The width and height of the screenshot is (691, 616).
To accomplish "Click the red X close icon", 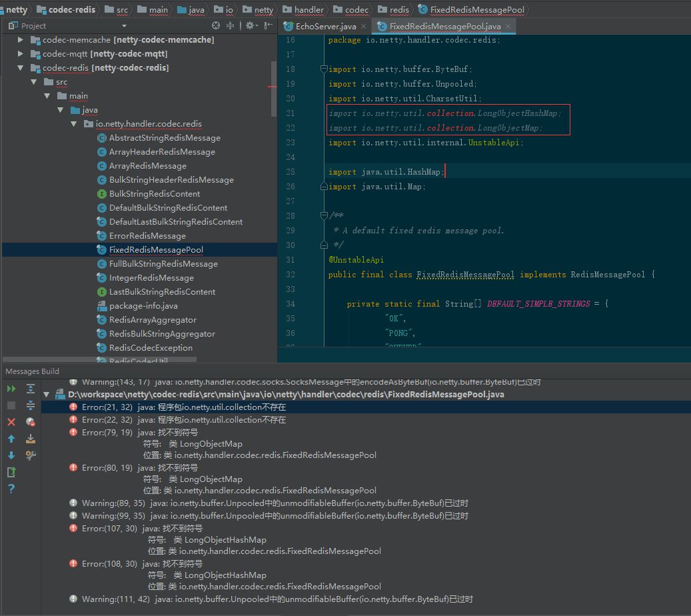I will click(x=11, y=422).
